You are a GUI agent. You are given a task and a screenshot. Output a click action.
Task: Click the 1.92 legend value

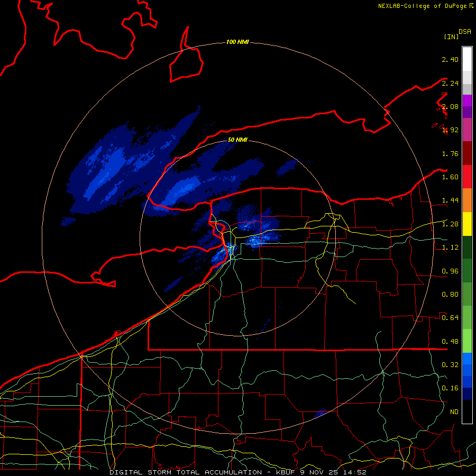(450, 130)
